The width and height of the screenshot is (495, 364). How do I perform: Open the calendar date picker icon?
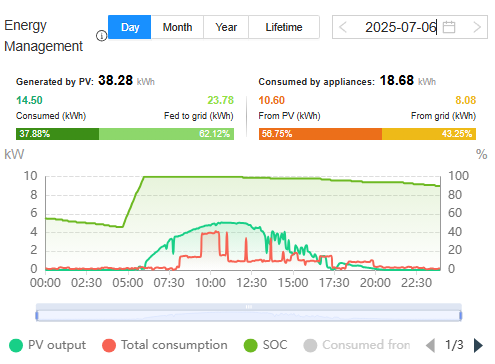coord(449,27)
